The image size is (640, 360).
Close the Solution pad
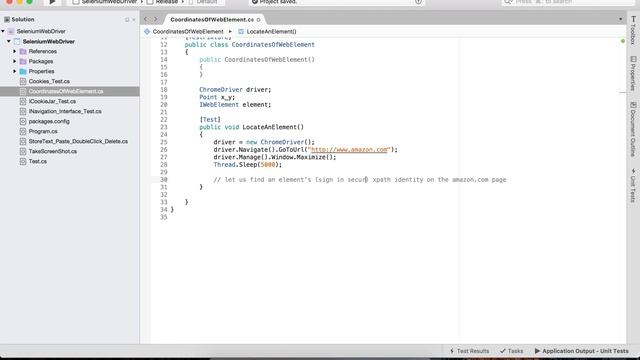[133, 20]
